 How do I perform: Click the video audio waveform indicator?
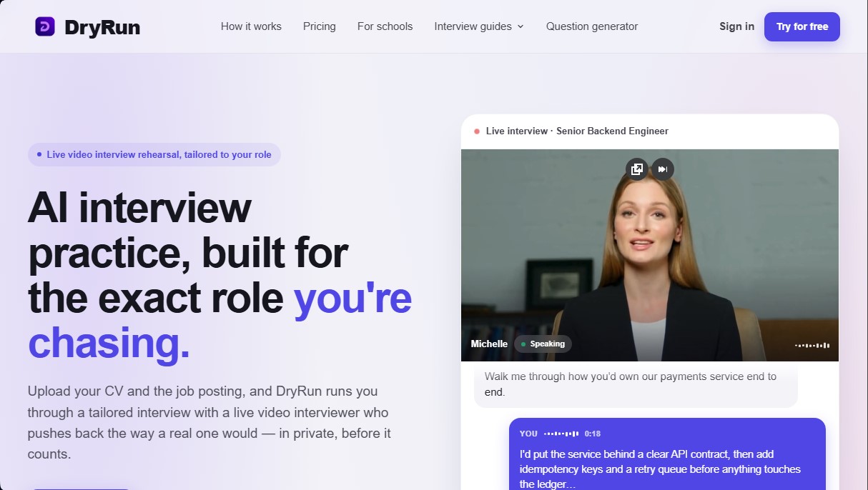812,345
